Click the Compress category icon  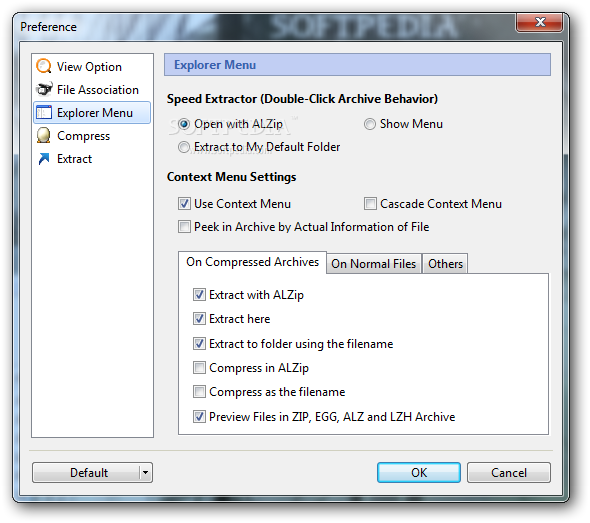coord(44,135)
